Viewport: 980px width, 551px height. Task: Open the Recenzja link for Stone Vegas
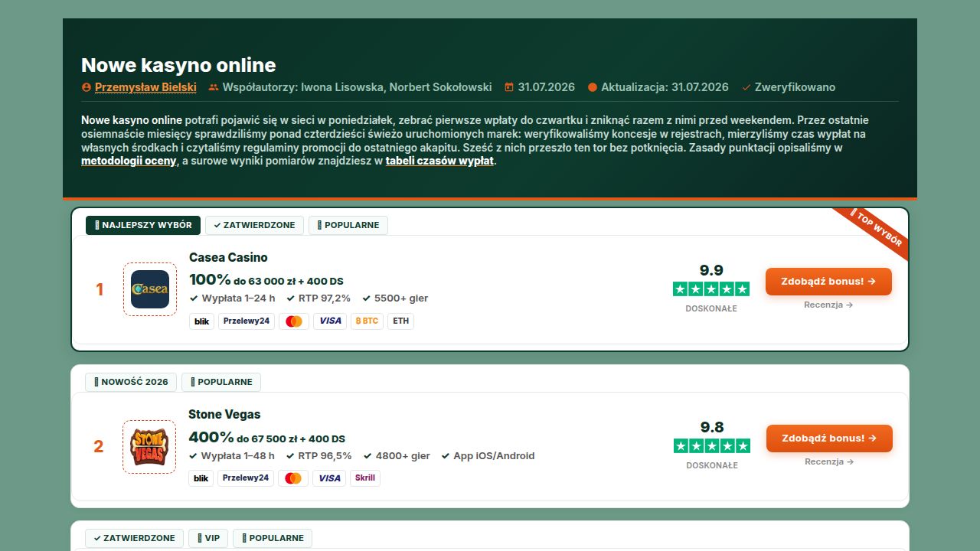coord(829,461)
